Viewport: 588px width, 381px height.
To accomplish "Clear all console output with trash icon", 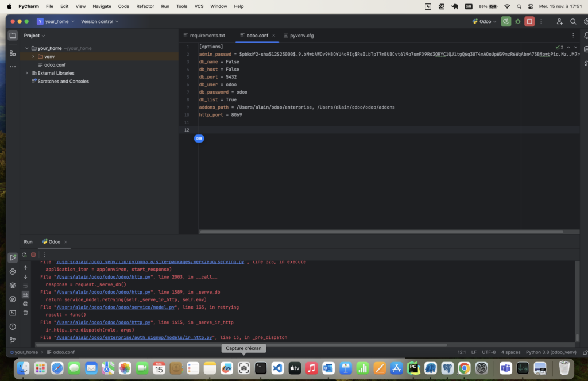I will click(x=25, y=312).
